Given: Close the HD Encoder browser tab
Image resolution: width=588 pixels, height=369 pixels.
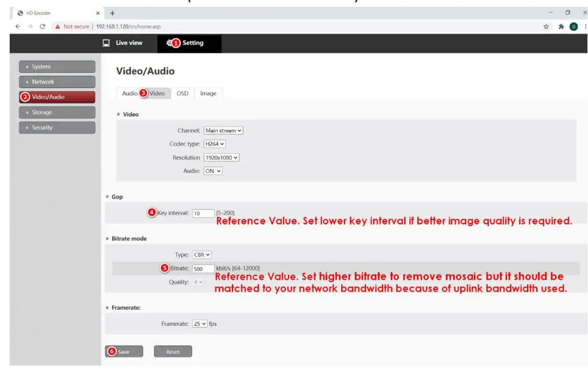Looking at the screenshot, I should point(98,13).
